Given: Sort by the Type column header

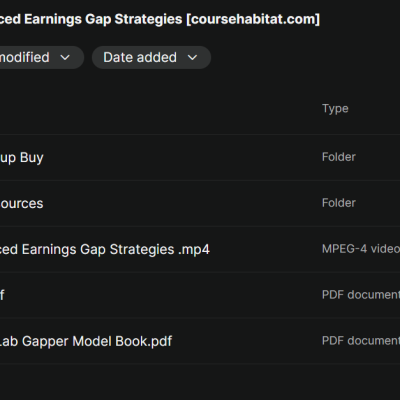Looking at the screenshot, I should 335,109.
